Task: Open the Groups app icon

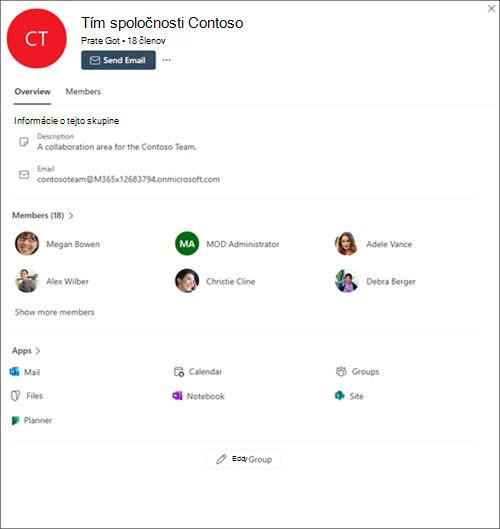Action: tap(341, 371)
